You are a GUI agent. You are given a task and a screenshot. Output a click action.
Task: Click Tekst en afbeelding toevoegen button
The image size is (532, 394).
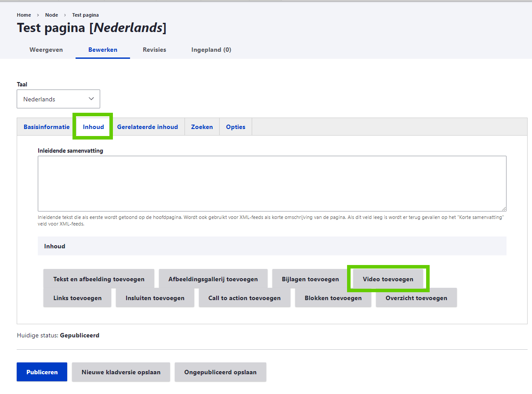(x=99, y=279)
